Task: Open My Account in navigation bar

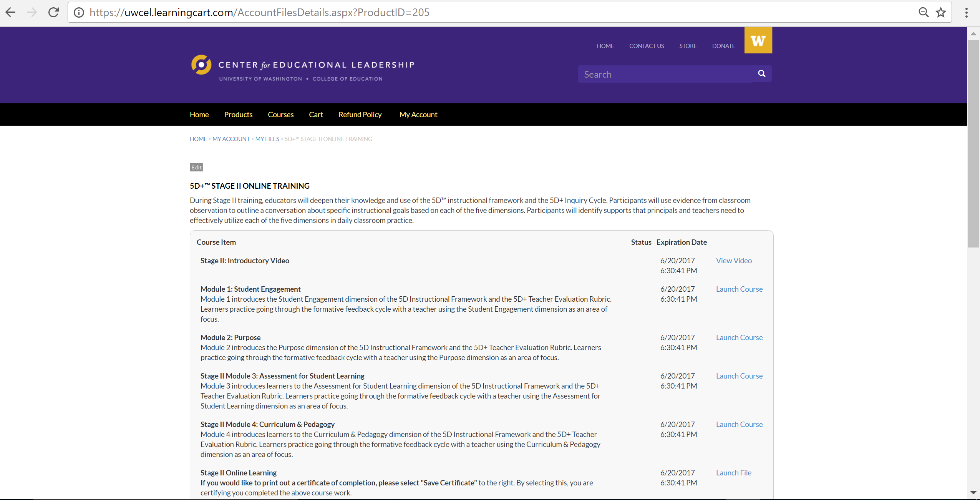Action: tap(418, 115)
